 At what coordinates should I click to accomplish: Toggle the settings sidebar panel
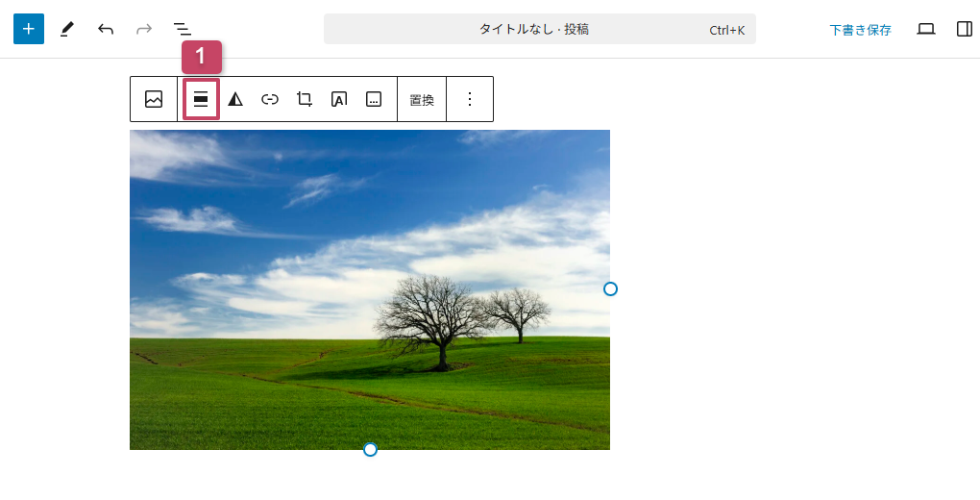click(965, 29)
